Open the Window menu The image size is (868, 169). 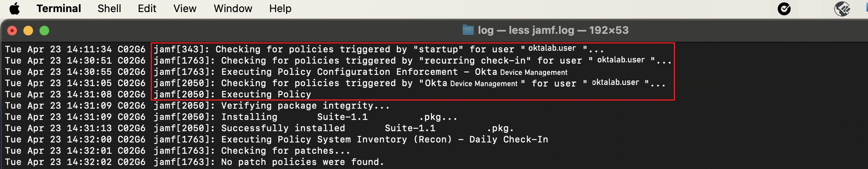233,8
